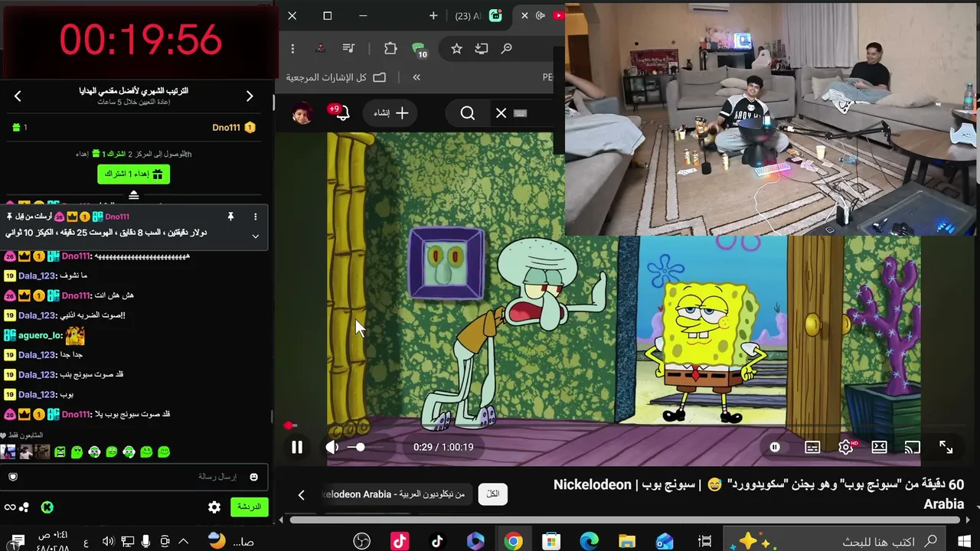
Task: Open Chrome three-dot menu
Action: pyautogui.click(x=292, y=49)
